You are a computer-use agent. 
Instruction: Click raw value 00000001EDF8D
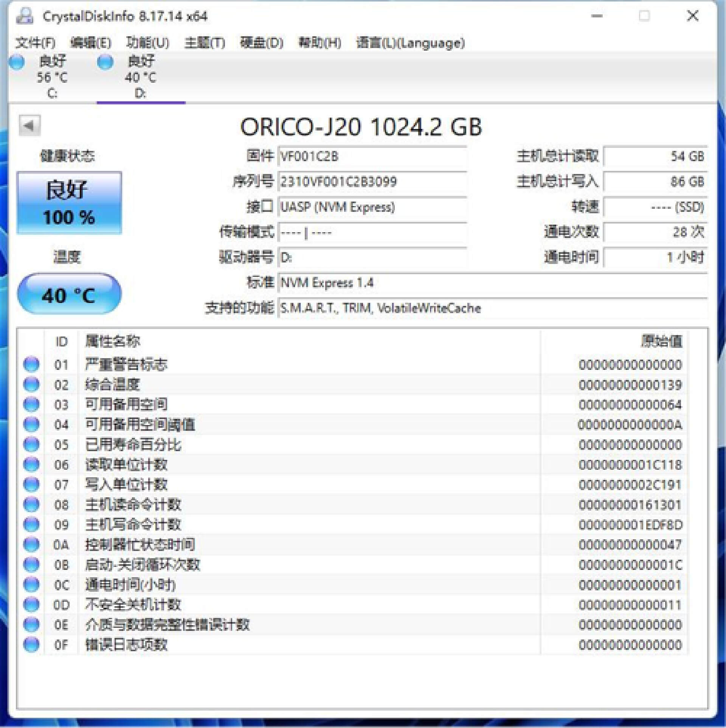(x=630, y=525)
